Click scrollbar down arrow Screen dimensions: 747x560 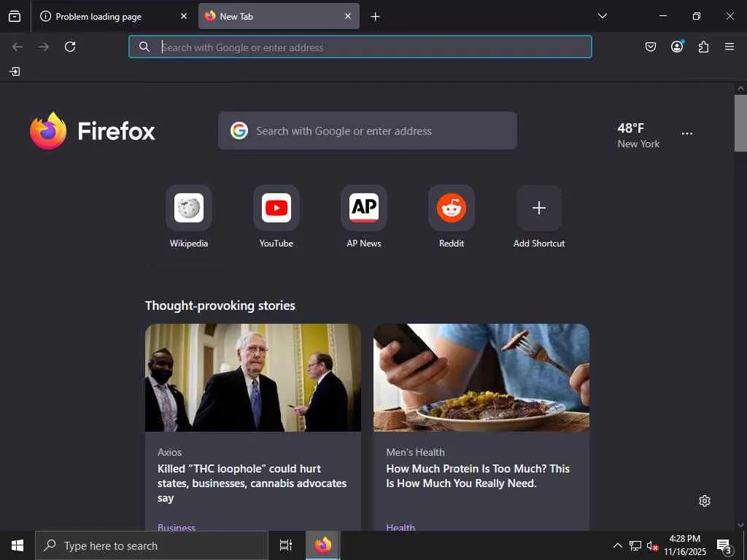740,525
